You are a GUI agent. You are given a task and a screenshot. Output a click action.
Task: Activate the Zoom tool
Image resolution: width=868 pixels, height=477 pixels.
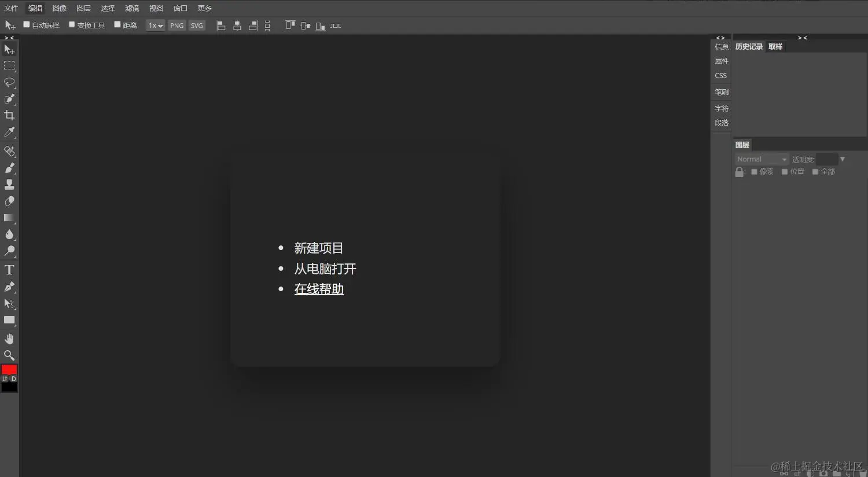9,355
